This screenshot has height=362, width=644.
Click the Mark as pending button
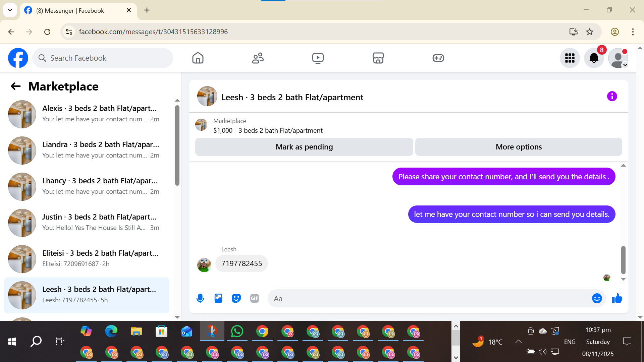click(304, 147)
